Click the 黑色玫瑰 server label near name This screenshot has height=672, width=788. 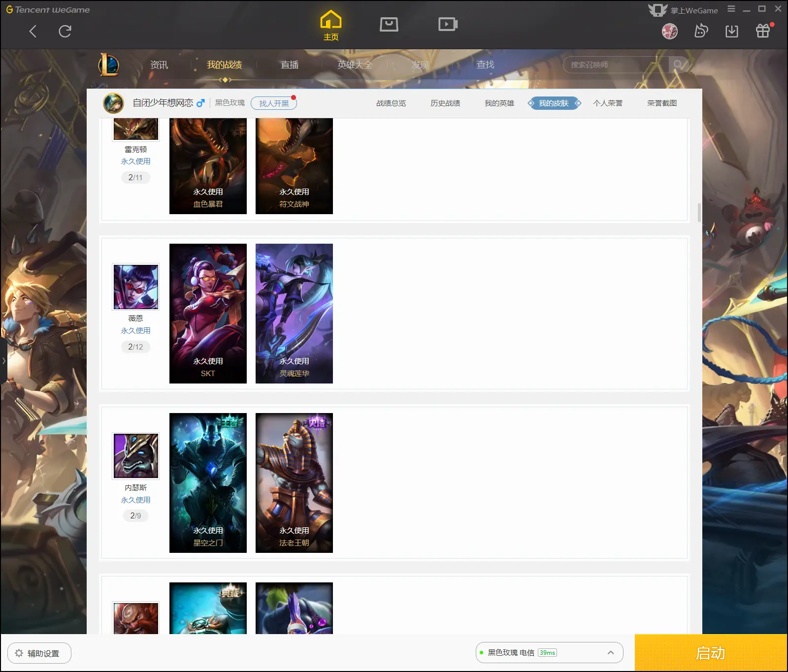[x=230, y=103]
